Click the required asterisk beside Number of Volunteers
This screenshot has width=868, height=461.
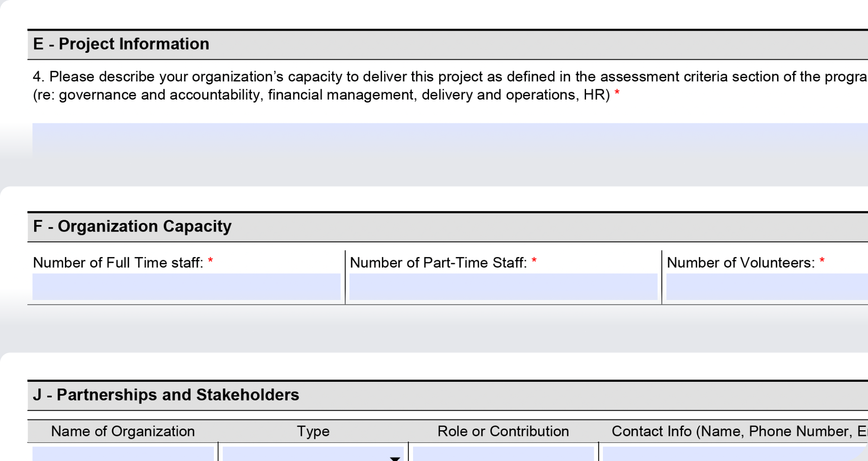(821, 261)
